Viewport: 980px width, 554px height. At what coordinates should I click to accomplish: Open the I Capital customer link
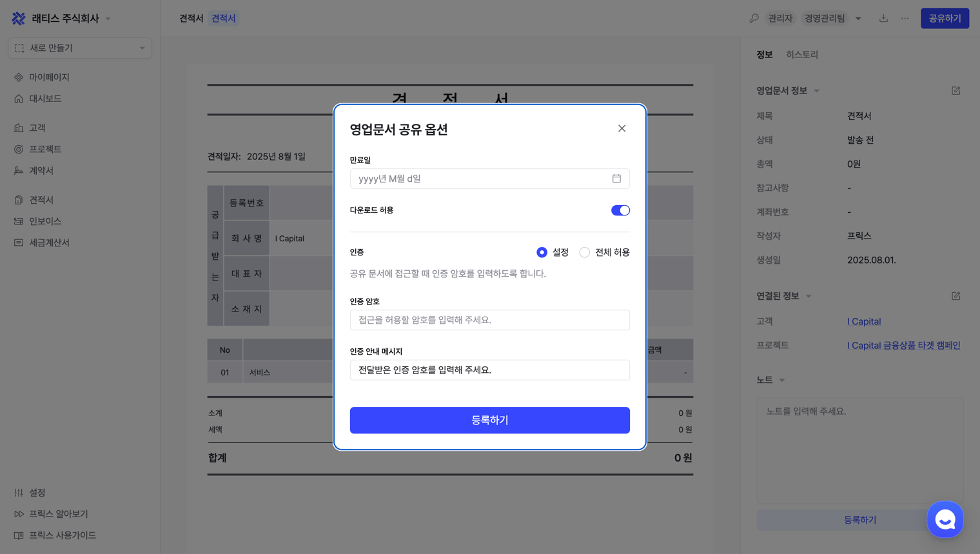(x=864, y=321)
